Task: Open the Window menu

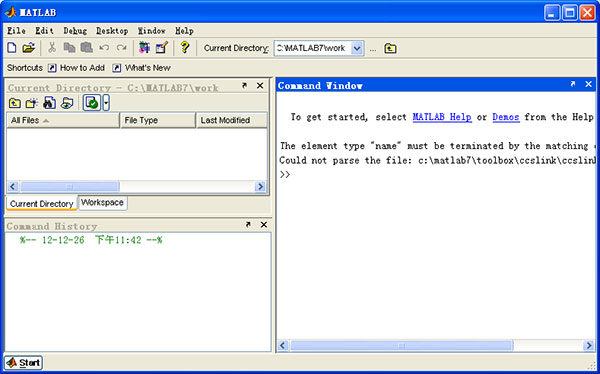Action: pos(152,31)
